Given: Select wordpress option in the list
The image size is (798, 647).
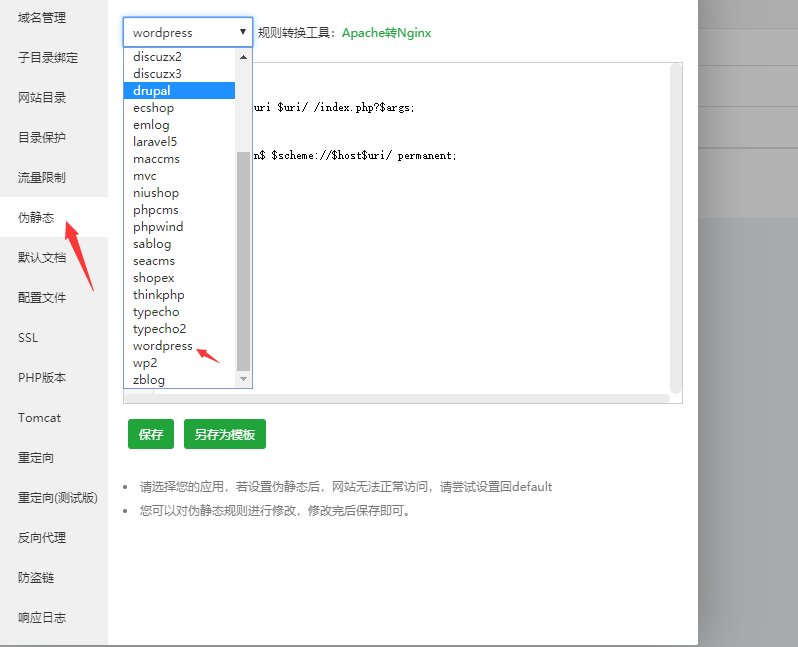Looking at the screenshot, I should 180,346.
